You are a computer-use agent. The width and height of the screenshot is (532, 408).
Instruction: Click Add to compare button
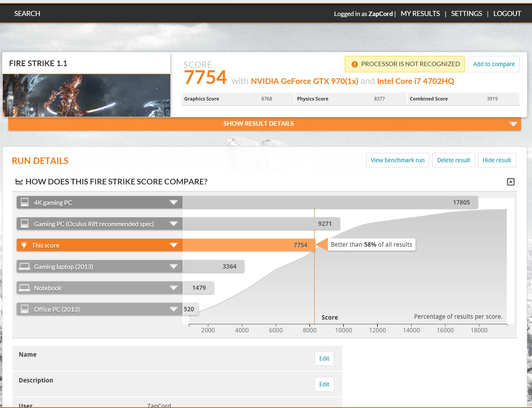(494, 64)
